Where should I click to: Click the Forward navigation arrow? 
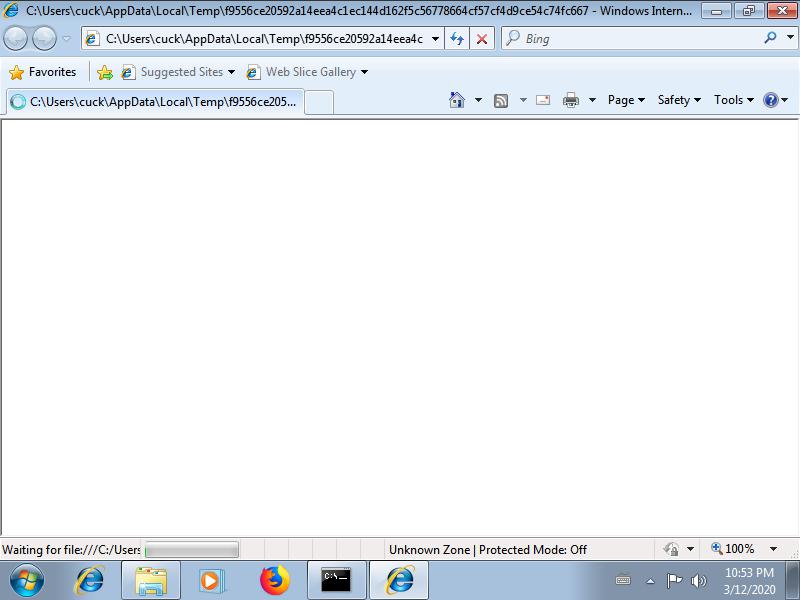[44, 39]
